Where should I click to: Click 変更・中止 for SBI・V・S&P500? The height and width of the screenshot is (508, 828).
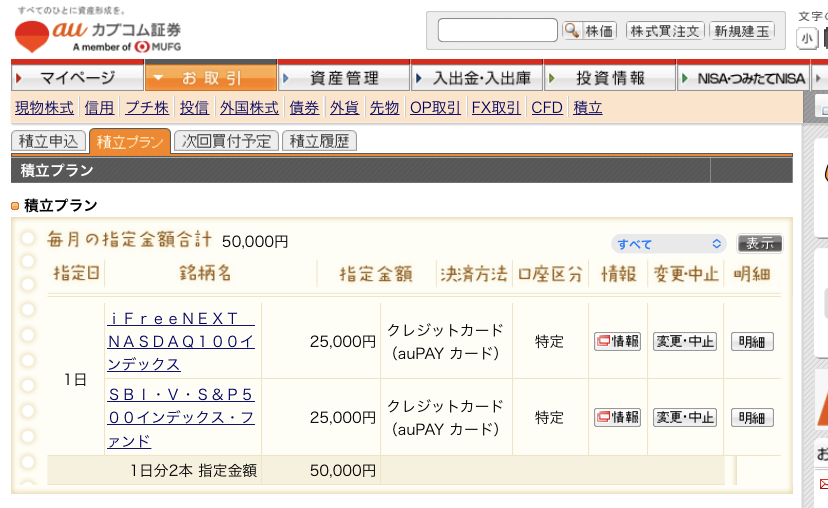(685, 418)
